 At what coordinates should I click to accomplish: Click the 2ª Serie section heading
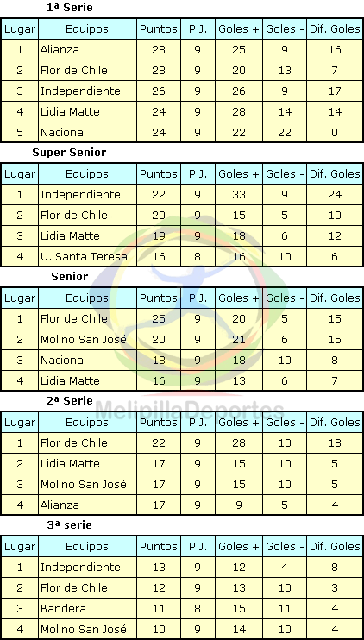[69, 400]
